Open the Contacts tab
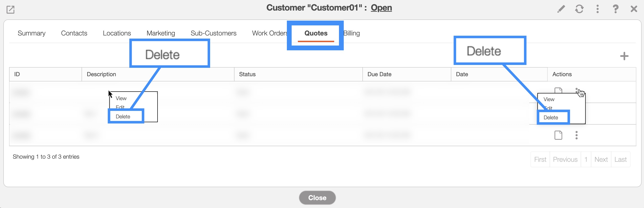The width and height of the screenshot is (644, 208). coord(74,33)
